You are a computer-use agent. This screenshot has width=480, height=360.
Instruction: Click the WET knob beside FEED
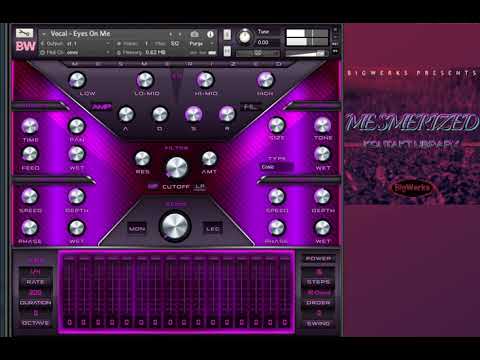point(77,154)
